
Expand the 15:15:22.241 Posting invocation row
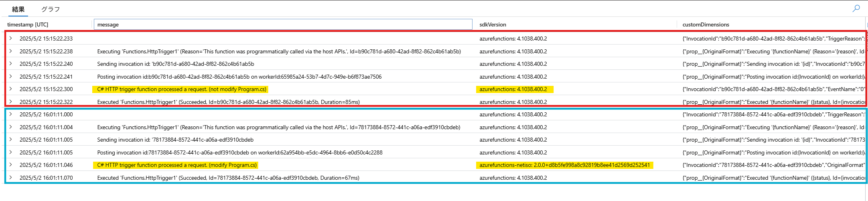pos(11,77)
